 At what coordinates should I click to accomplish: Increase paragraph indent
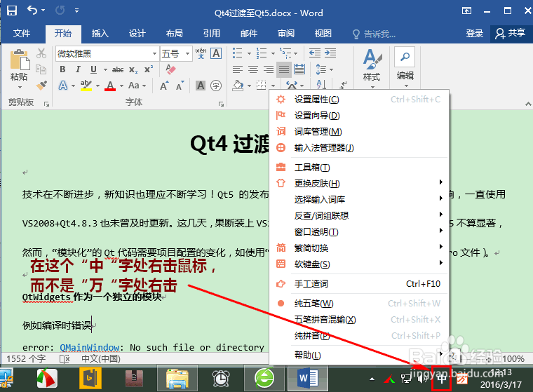click(330, 53)
